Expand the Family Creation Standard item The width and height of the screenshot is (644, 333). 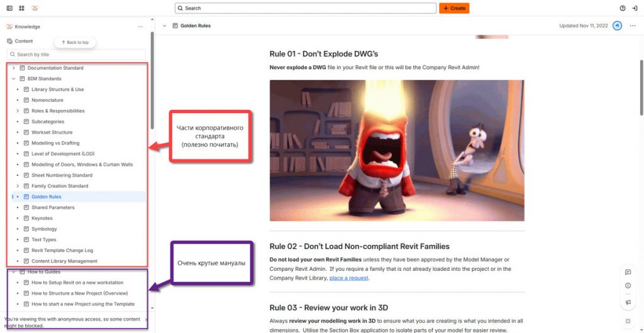click(x=18, y=186)
